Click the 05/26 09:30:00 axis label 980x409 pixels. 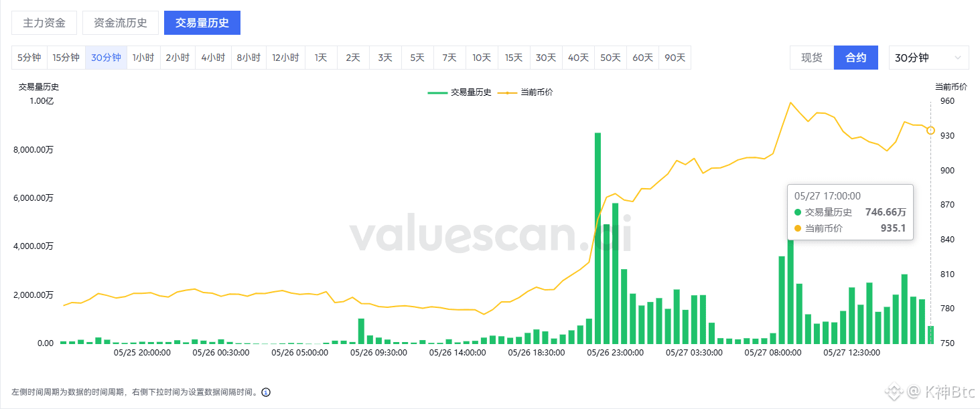pos(379,352)
